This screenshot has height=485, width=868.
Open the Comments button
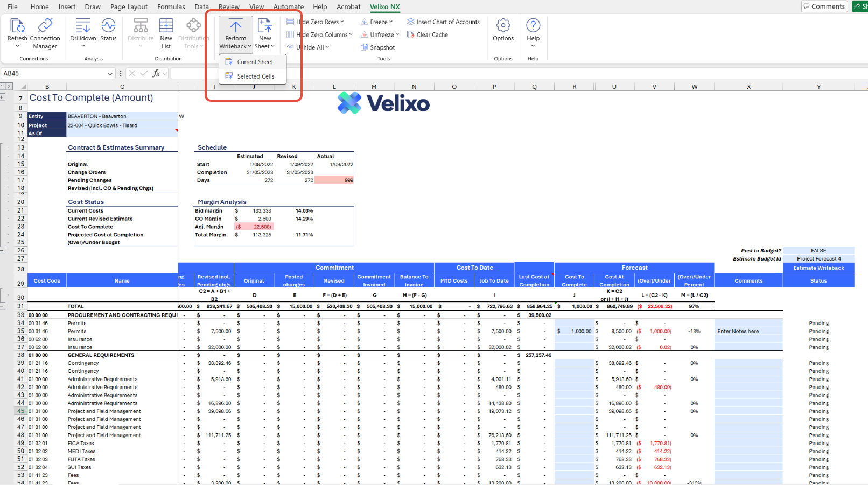pyautogui.click(x=824, y=6)
